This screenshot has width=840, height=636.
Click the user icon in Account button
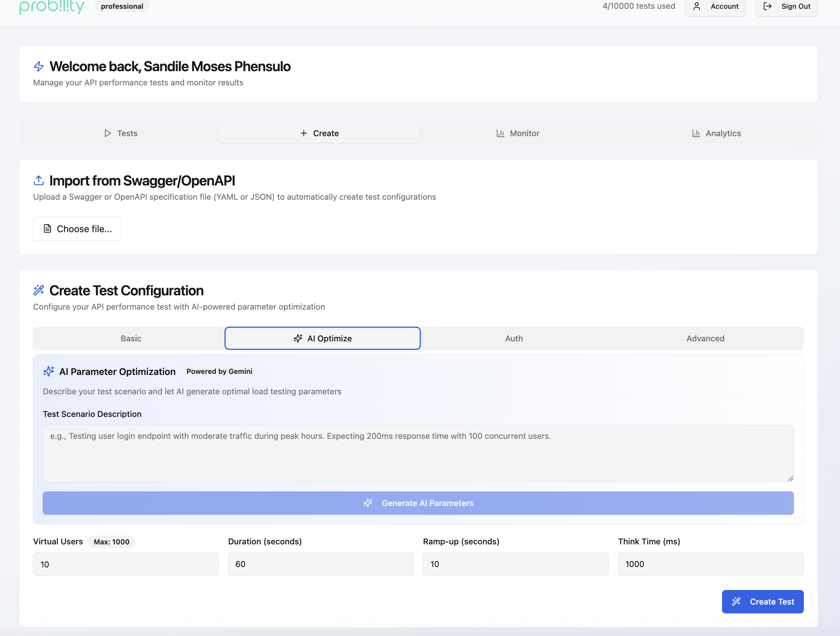[x=696, y=7]
